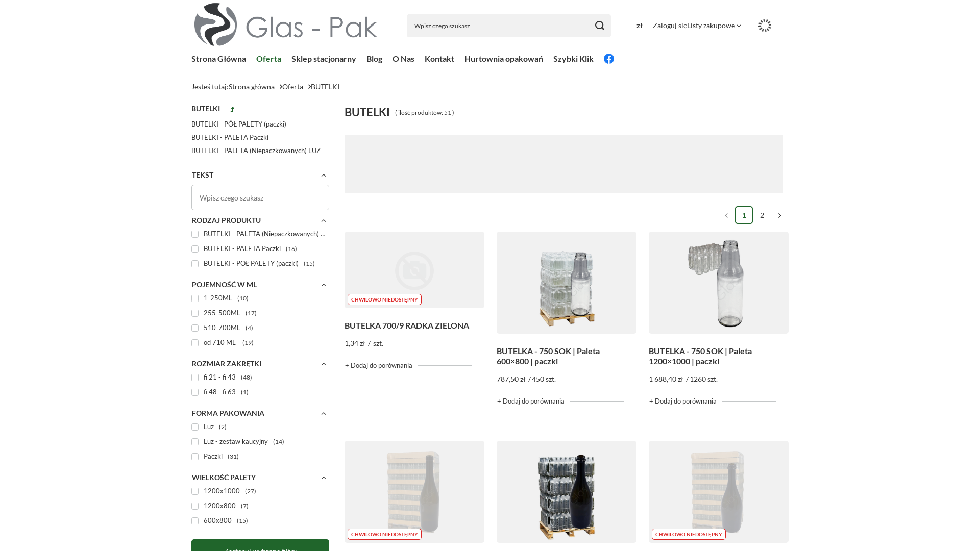
Task: Click the loading cart spinner icon
Action: (765, 26)
